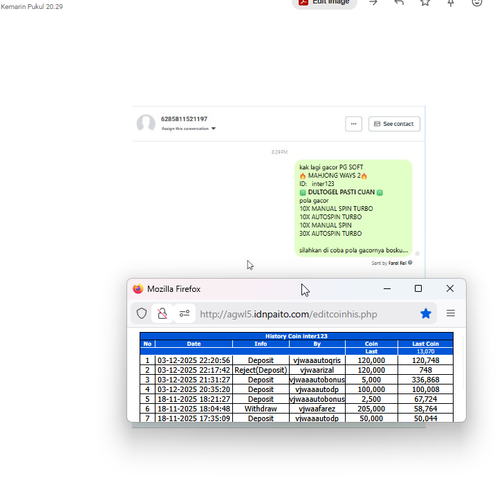Click the phone number 6285811521197
This screenshot has height=500, width=497.
tap(184, 119)
